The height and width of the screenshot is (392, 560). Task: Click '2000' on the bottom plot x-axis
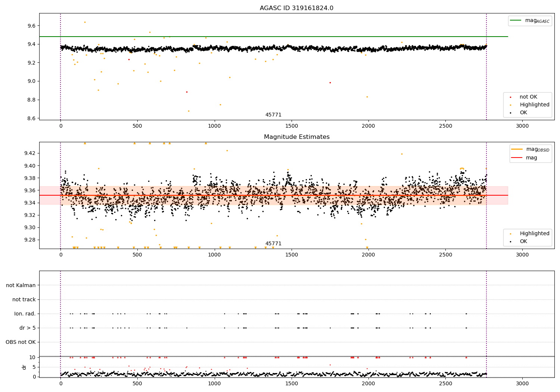368,383
